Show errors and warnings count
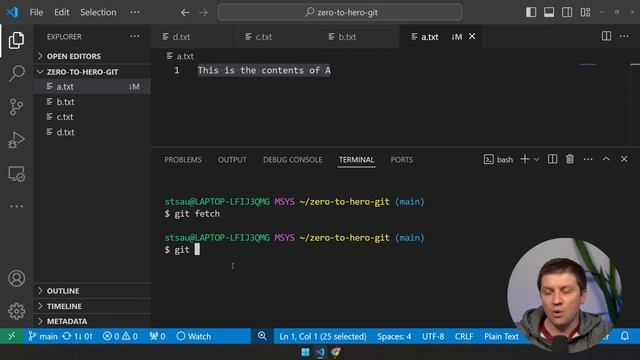This screenshot has width=640, height=360. [120, 336]
